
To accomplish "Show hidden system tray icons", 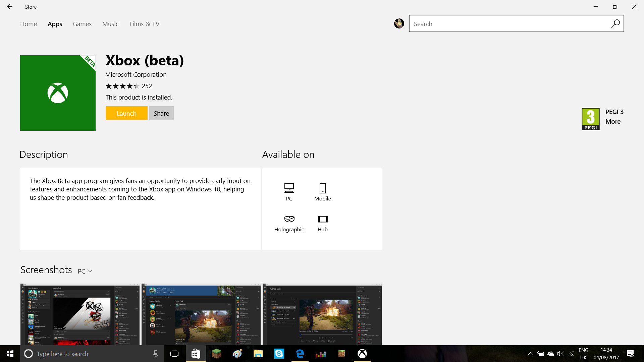I will coord(530,354).
